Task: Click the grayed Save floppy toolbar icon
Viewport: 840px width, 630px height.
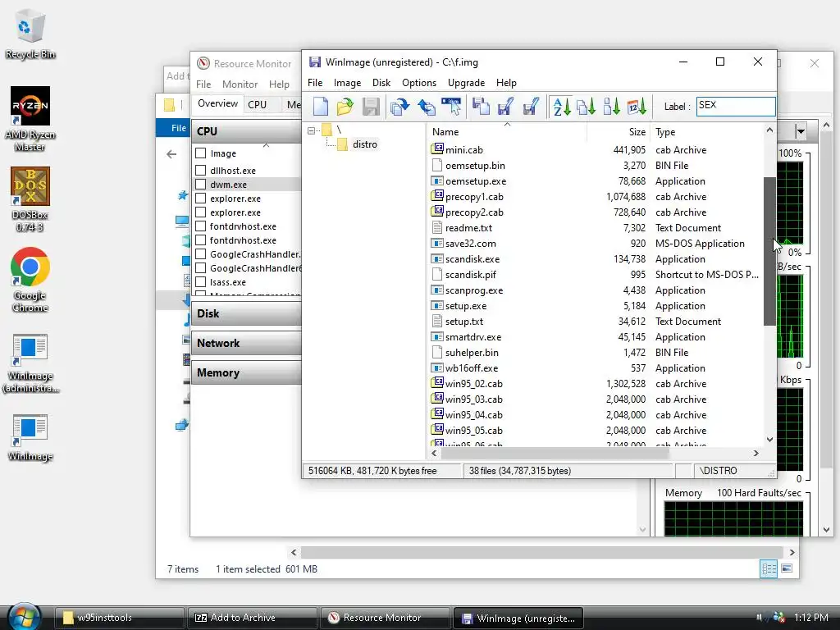Action: coord(371,106)
